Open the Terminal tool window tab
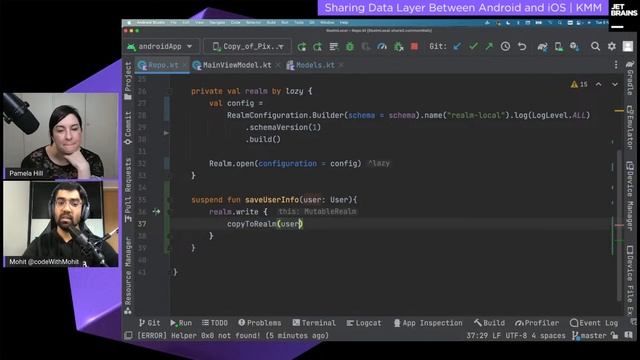 [x=314, y=323]
